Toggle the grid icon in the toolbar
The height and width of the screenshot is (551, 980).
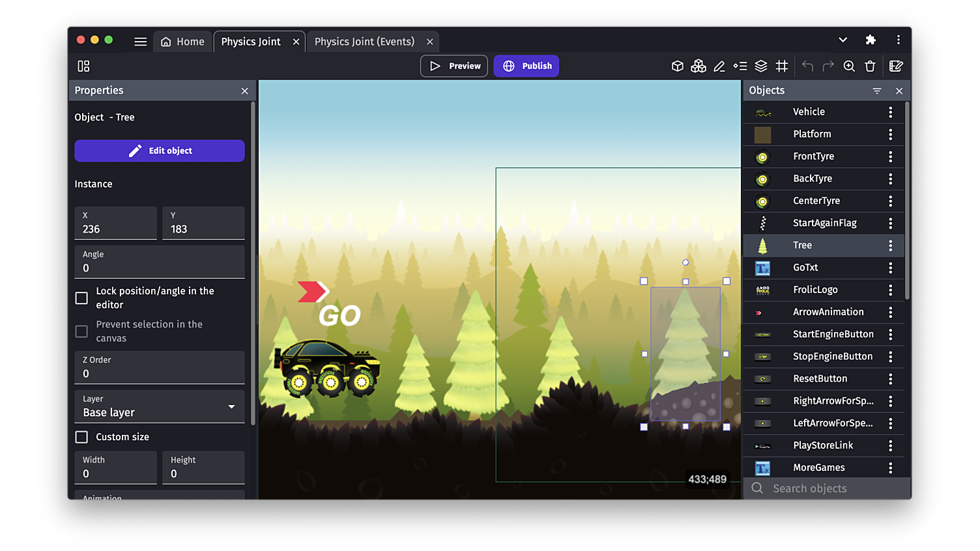click(782, 66)
